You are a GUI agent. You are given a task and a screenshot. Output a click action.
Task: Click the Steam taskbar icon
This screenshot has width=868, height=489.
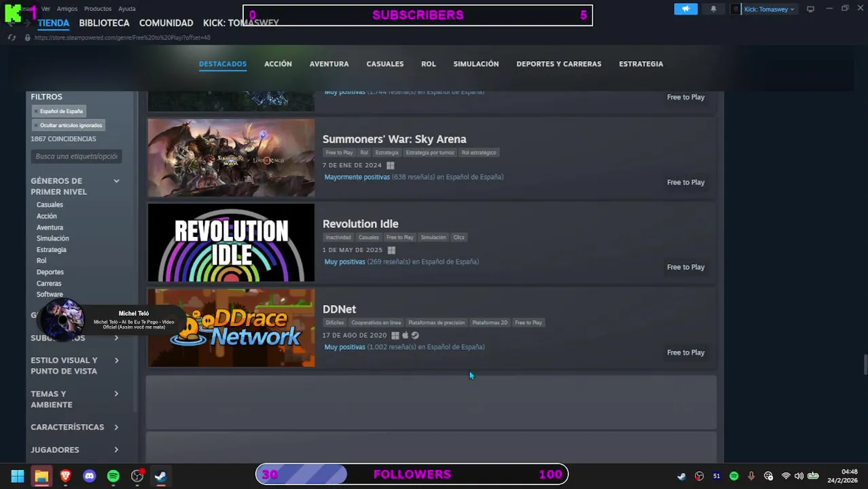[x=161, y=476]
